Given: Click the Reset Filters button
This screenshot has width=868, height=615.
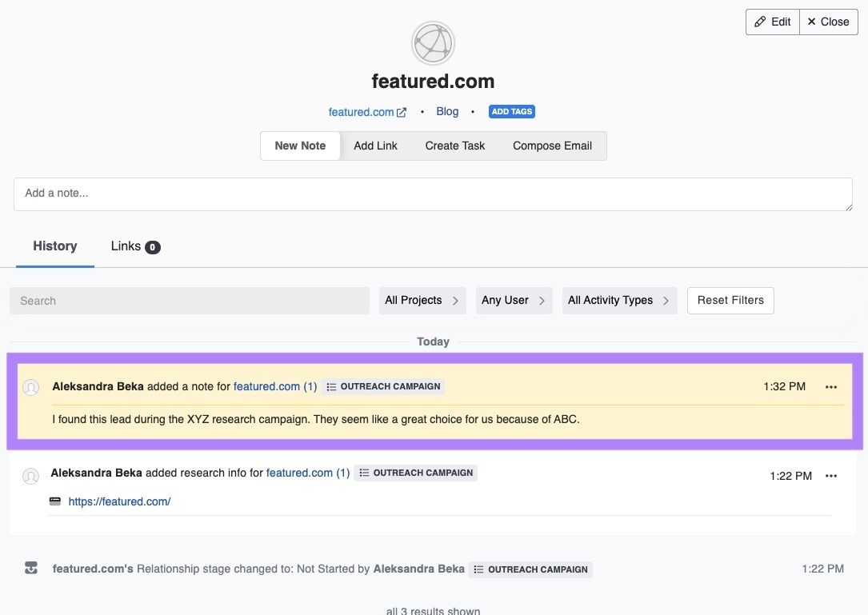Looking at the screenshot, I should click(x=730, y=300).
